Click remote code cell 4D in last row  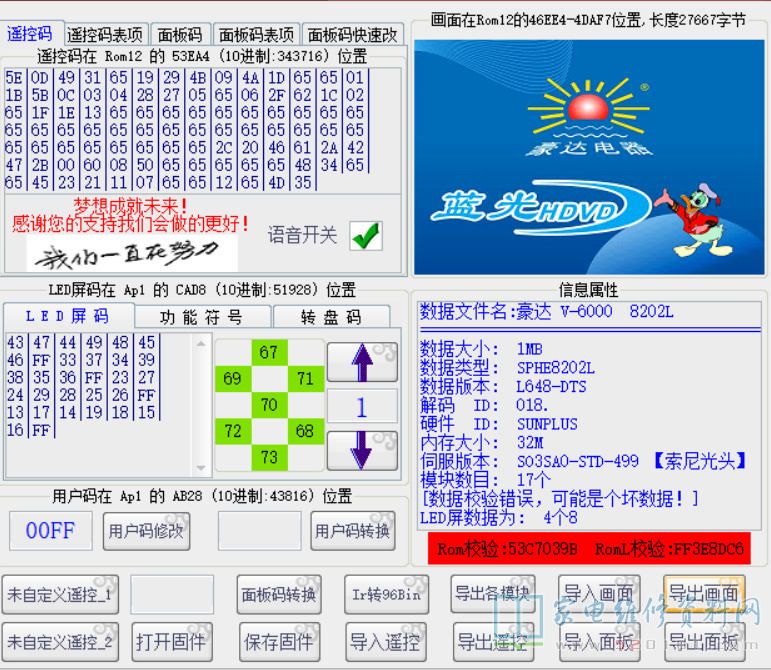[x=276, y=183]
